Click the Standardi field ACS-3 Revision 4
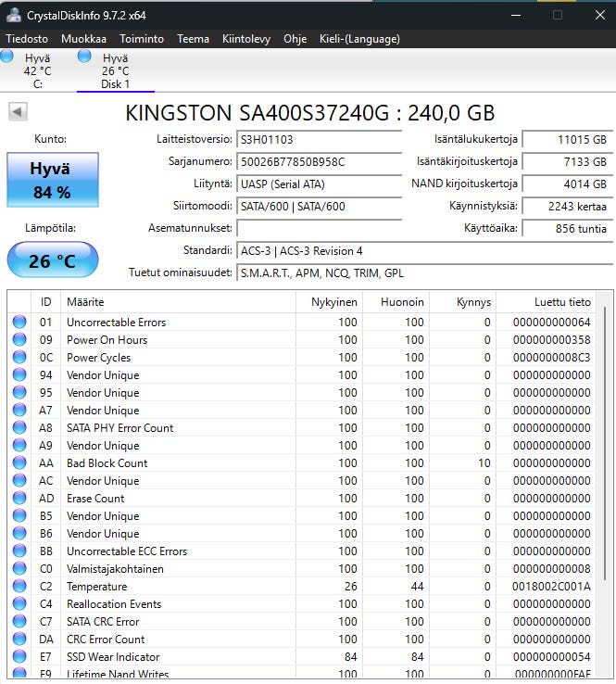Screen dimensions: 616x684 pyautogui.click(x=425, y=251)
